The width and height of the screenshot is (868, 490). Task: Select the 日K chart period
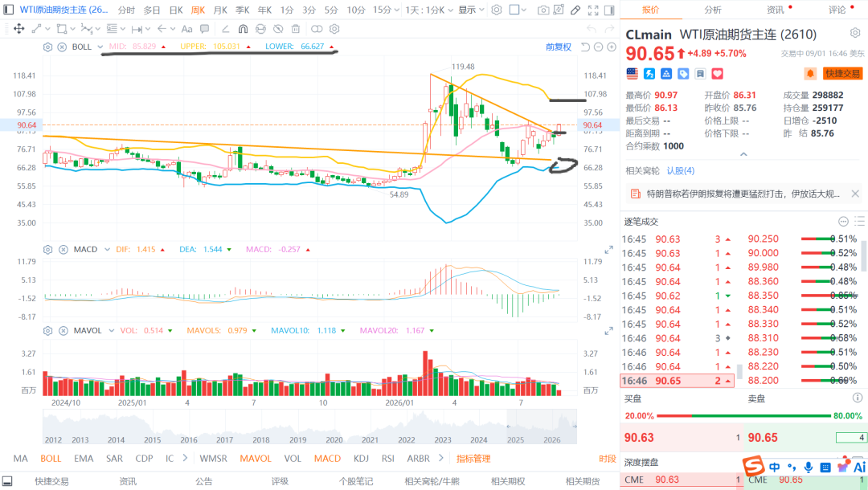(176, 10)
